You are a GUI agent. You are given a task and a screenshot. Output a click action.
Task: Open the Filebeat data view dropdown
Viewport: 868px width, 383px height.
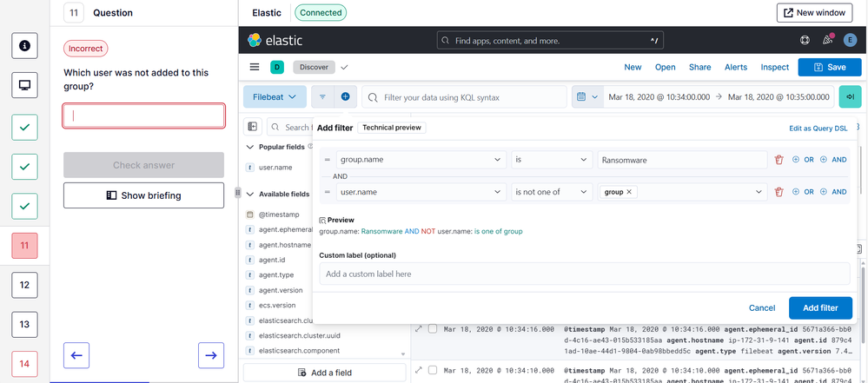(274, 97)
